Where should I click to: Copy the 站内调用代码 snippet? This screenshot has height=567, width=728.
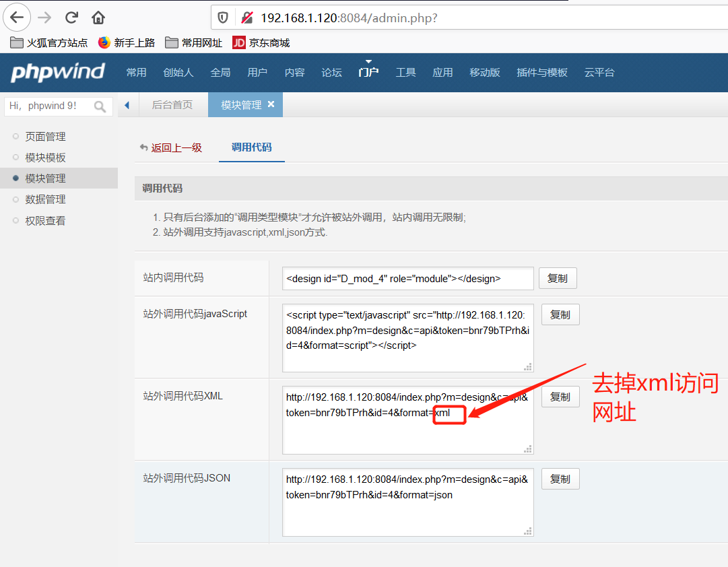[x=558, y=277]
